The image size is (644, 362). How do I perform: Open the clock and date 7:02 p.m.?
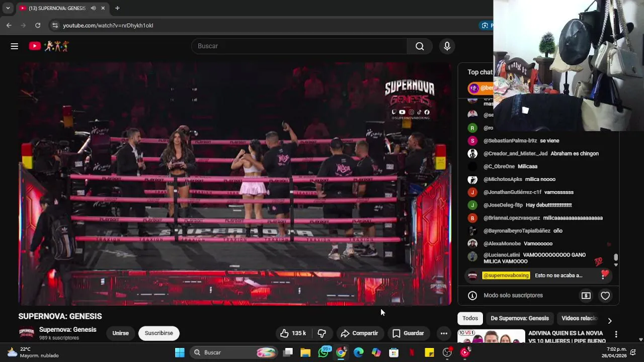point(613,352)
